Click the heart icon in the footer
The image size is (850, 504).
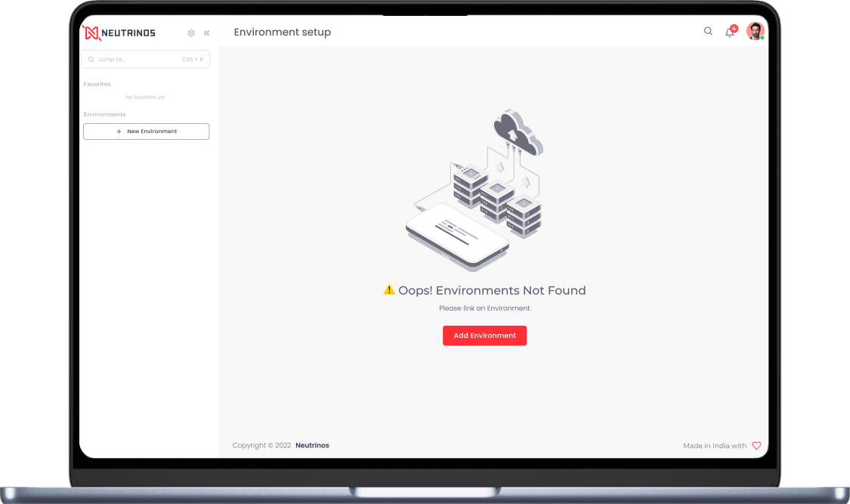757,446
